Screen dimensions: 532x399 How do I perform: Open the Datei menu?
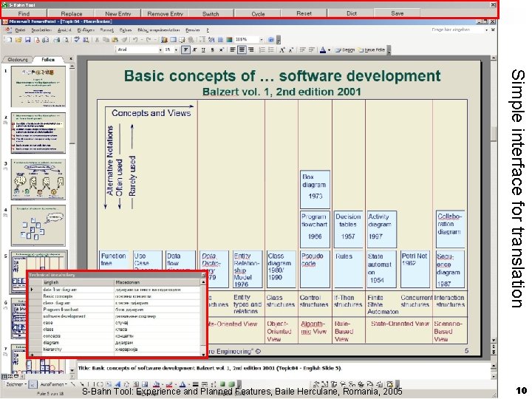[x=20, y=30]
